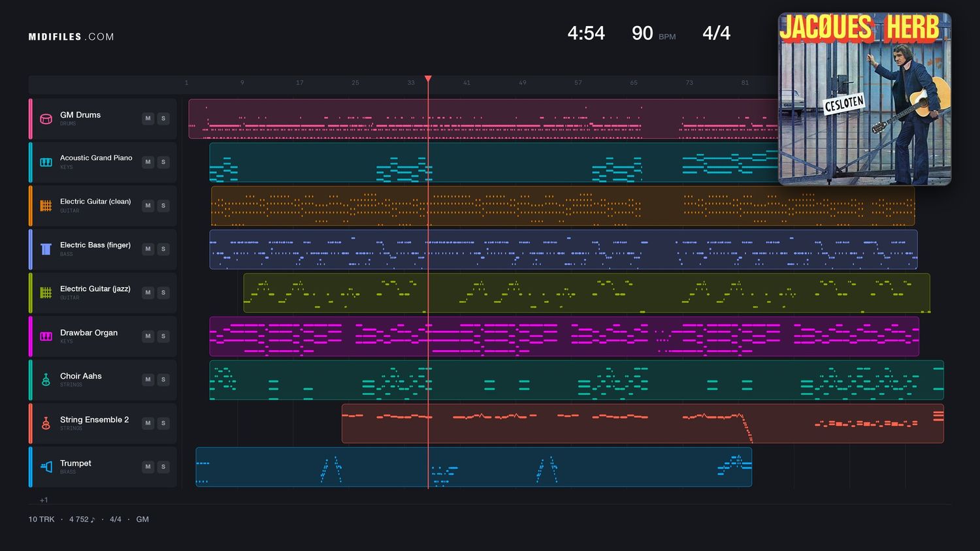
Task: Mute the Trumpet track
Action: point(148,467)
